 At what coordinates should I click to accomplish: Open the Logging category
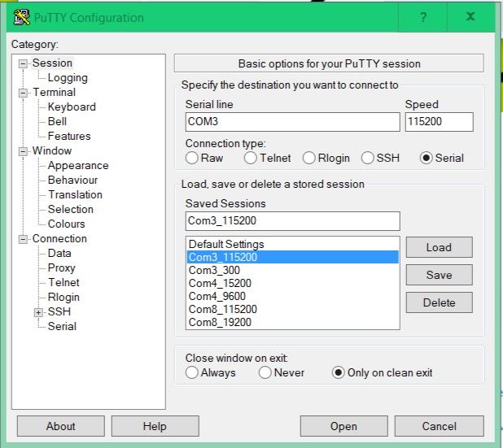pyautogui.click(x=68, y=78)
